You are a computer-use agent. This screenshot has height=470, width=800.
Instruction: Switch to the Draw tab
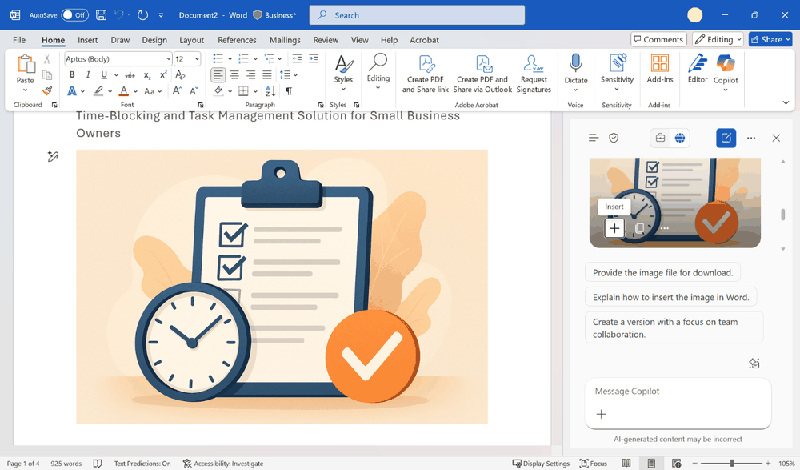[120, 40]
